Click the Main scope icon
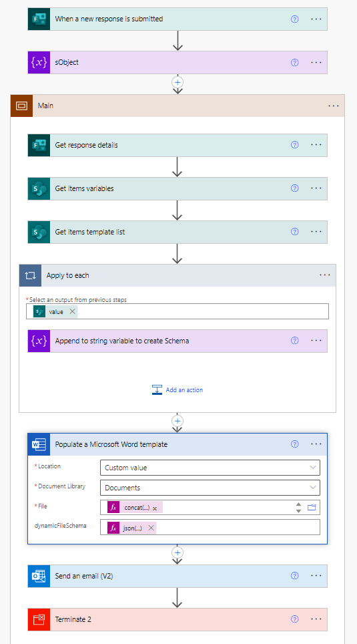The width and height of the screenshot is (357, 644). click(22, 106)
